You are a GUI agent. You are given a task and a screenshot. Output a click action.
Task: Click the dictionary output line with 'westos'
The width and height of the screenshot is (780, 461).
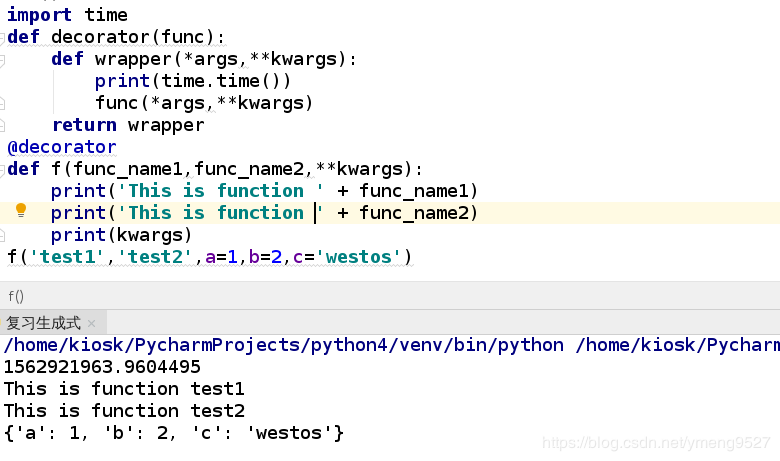pyautogui.click(x=174, y=433)
